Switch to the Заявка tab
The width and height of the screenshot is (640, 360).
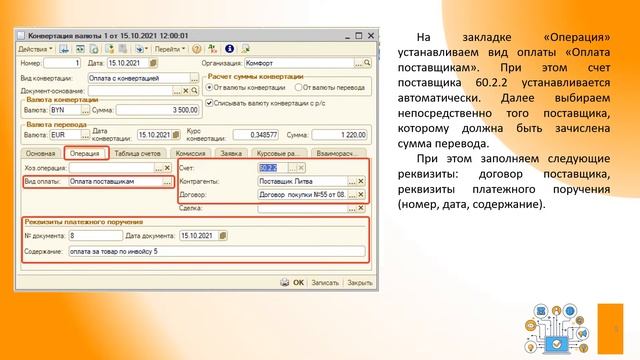pyautogui.click(x=231, y=153)
